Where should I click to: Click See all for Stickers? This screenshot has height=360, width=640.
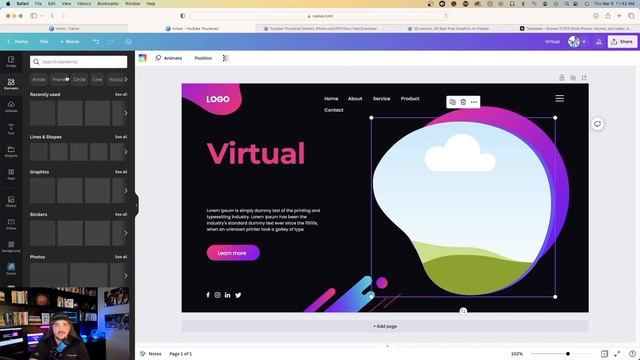121,214
